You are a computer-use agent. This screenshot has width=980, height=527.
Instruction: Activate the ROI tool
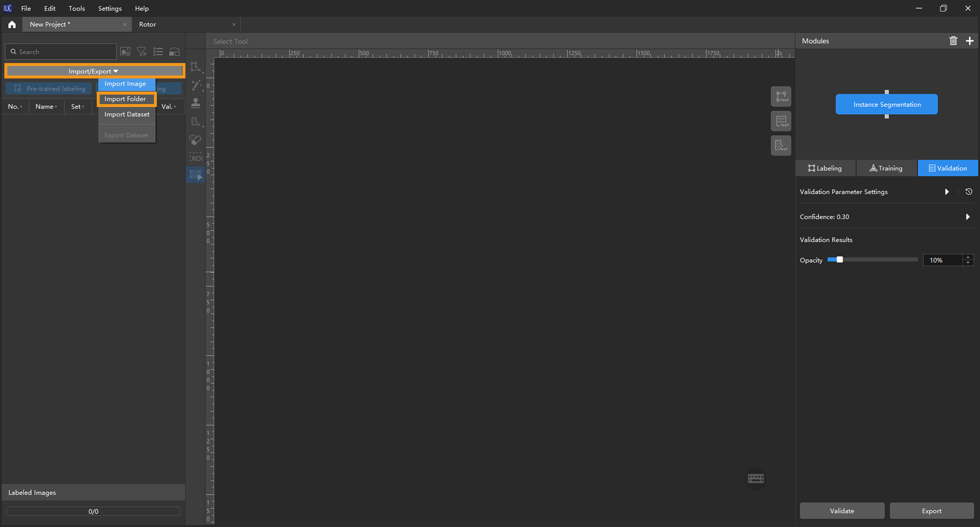pos(196,158)
